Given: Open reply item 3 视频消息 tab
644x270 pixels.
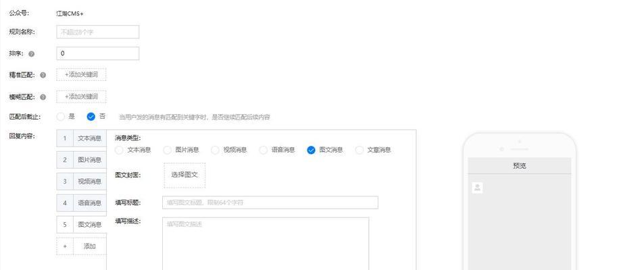Looking at the screenshot, I should [x=81, y=181].
